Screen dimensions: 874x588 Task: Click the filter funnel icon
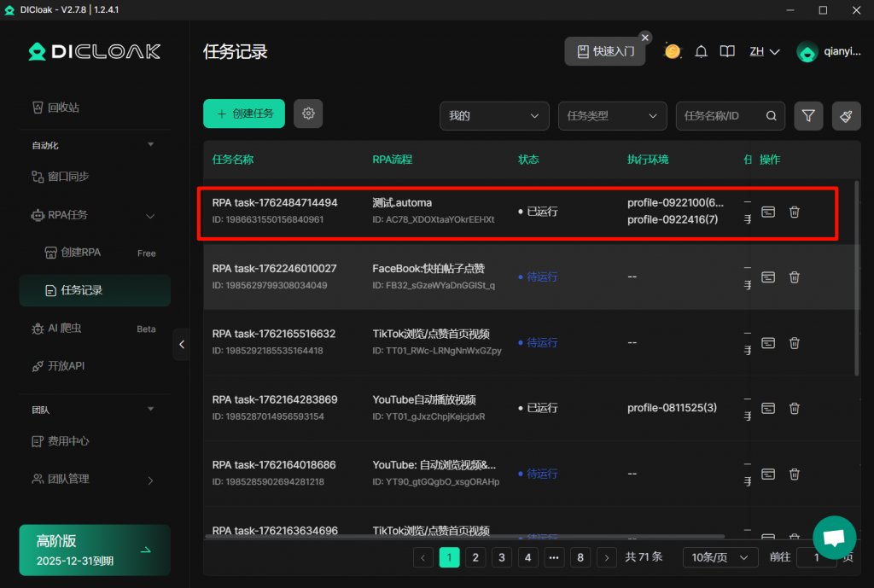pyautogui.click(x=808, y=115)
